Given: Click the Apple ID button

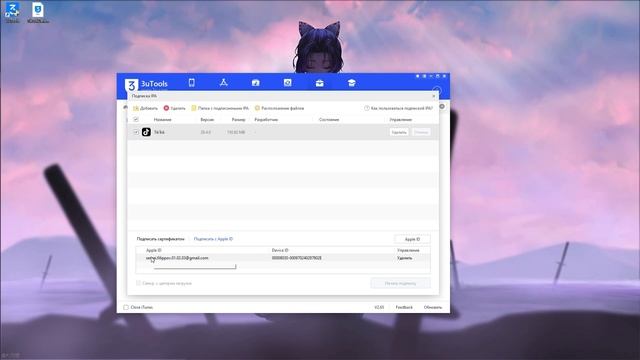Looking at the screenshot, I should pyautogui.click(x=412, y=239).
